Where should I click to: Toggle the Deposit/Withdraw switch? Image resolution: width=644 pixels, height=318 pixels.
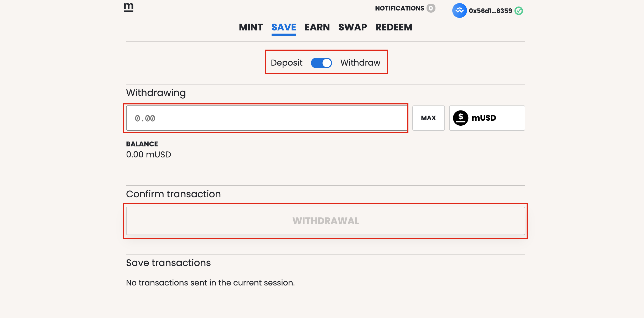tap(321, 63)
